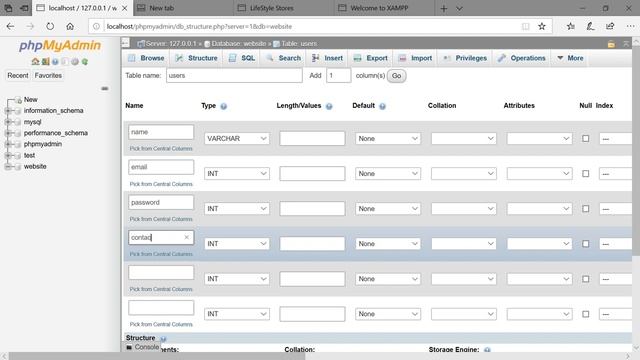
Task: Click the Storage Engine help icon
Action: pyautogui.click(x=487, y=350)
